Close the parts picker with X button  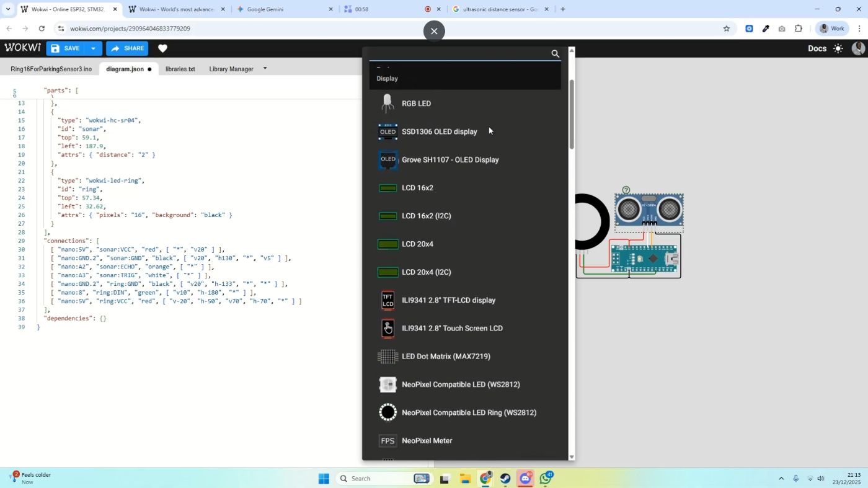(434, 31)
